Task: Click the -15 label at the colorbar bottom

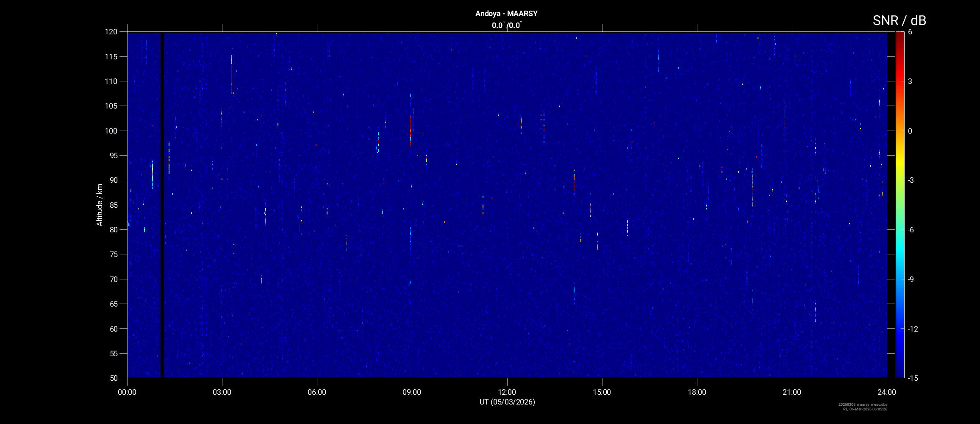Action: [x=912, y=378]
